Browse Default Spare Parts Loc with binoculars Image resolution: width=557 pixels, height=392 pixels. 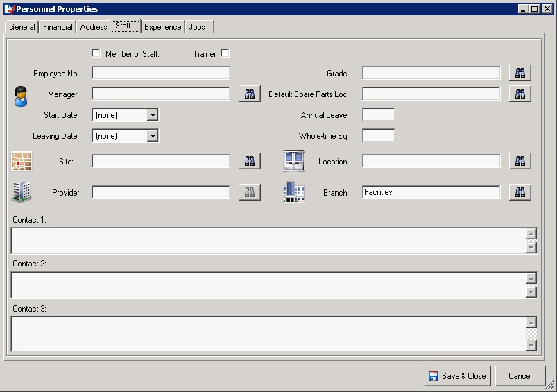pyautogui.click(x=520, y=94)
